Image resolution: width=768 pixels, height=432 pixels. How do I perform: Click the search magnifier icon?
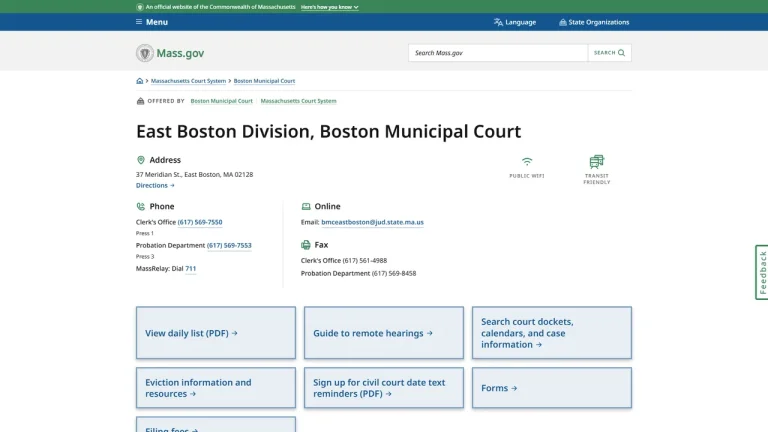point(621,53)
